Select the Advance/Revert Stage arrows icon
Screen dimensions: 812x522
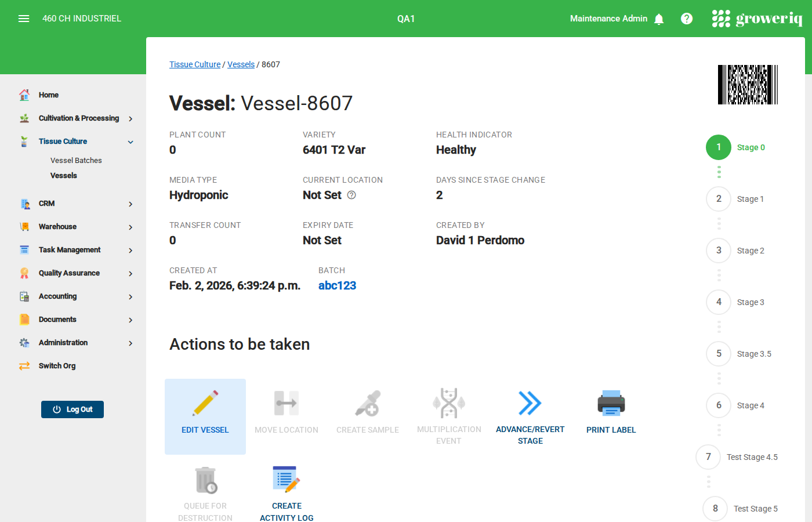(530, 403)
